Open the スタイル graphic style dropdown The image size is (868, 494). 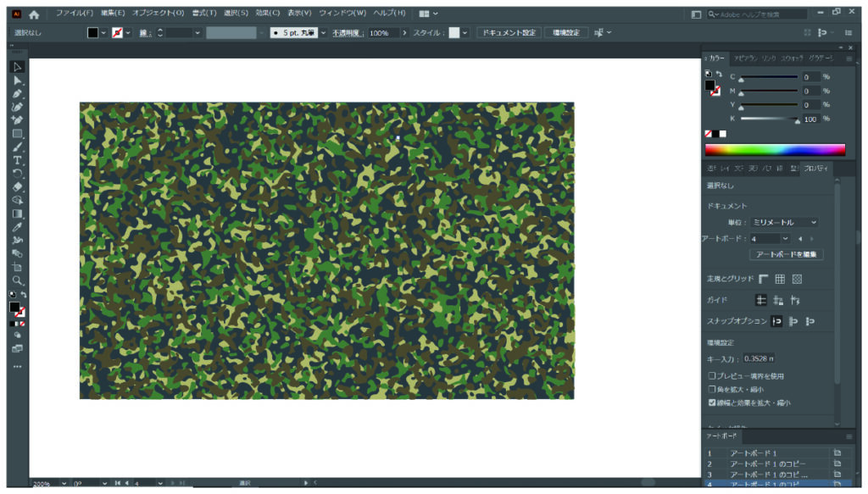click(465, 33)
